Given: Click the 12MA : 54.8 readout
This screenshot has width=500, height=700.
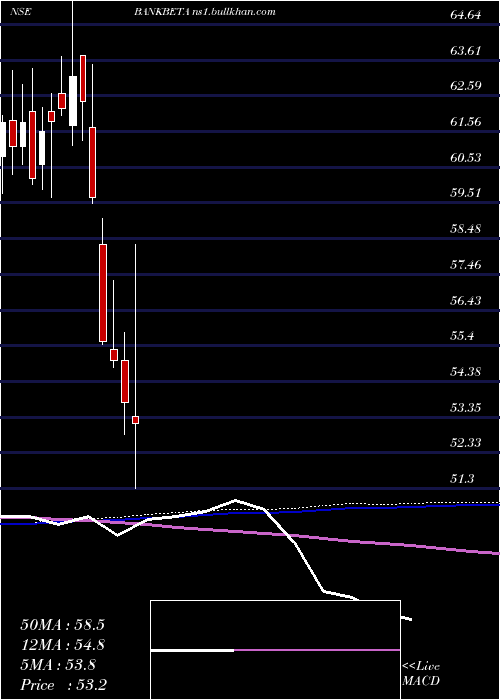Looking at the screenshot, I should tap(62, 645).
